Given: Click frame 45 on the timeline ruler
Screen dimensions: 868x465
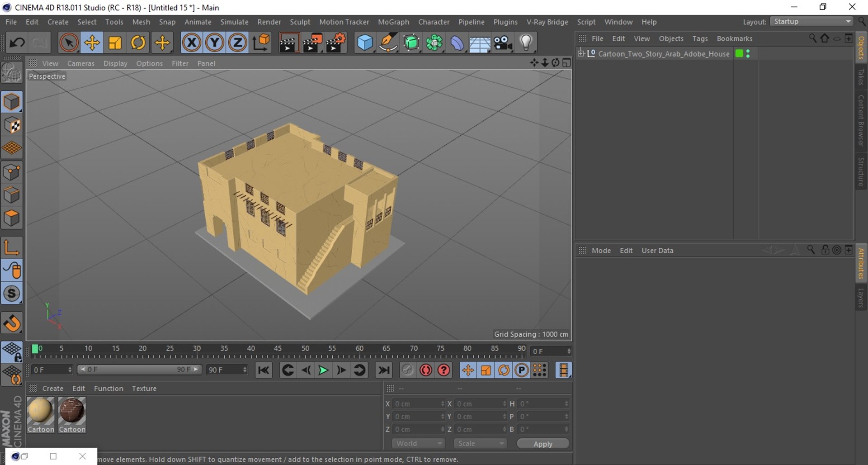Looking at the screenshot, I should [278, 349].
